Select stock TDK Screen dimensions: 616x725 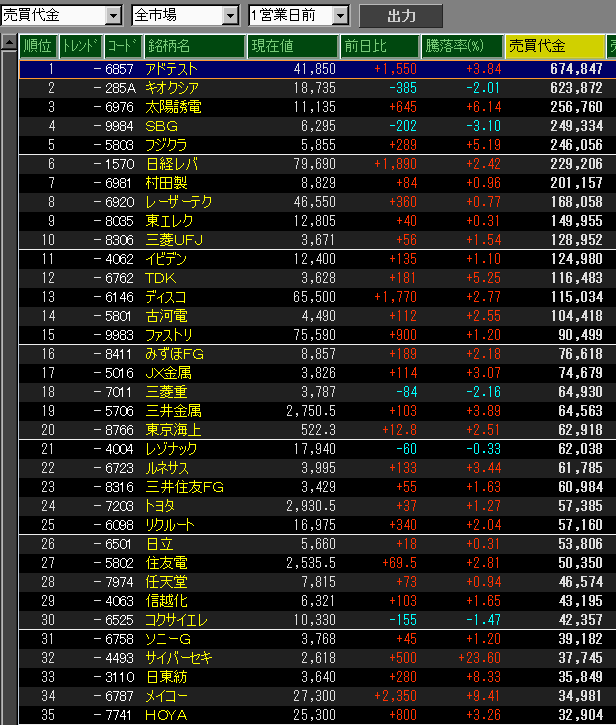(x=160, y=278)
